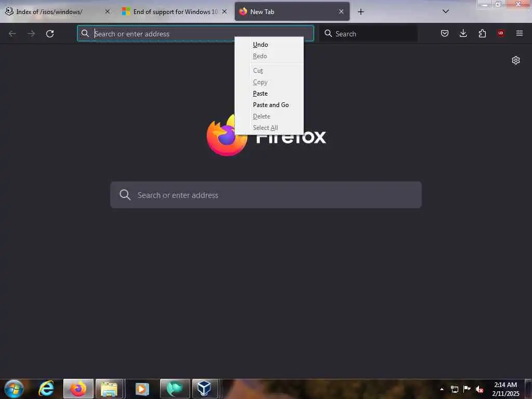
Task: Reload the current page
Action: pyautogui.click(x=50, y=34)
